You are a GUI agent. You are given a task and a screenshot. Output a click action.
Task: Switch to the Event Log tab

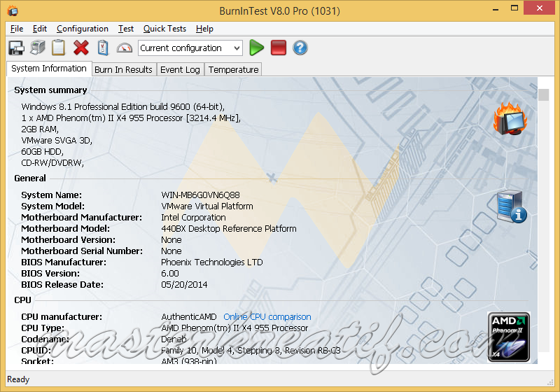click(x=180, y=69)
